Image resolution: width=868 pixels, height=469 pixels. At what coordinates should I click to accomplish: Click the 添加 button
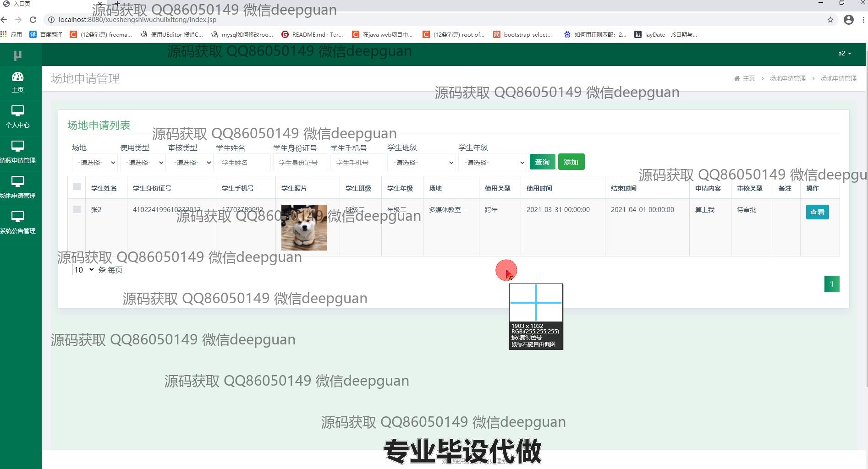pyautogui.click(x=571, y=162)
